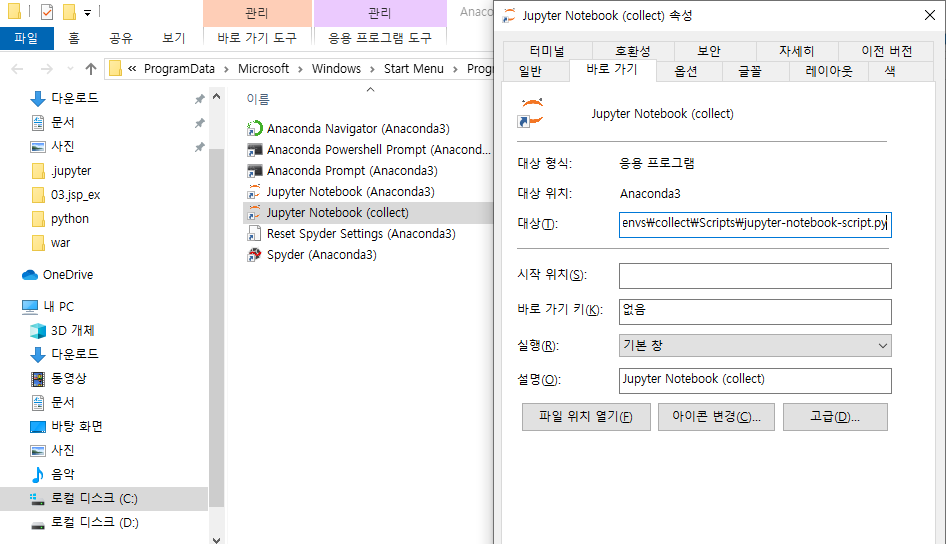Viewport: 946px width, 544px height.
Task: Click the up-directory arrow in Explorer
Action: pos(90,69)
